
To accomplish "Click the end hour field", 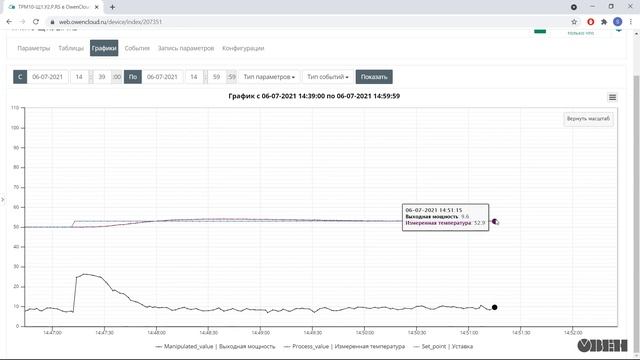I will tap(194, 77).
